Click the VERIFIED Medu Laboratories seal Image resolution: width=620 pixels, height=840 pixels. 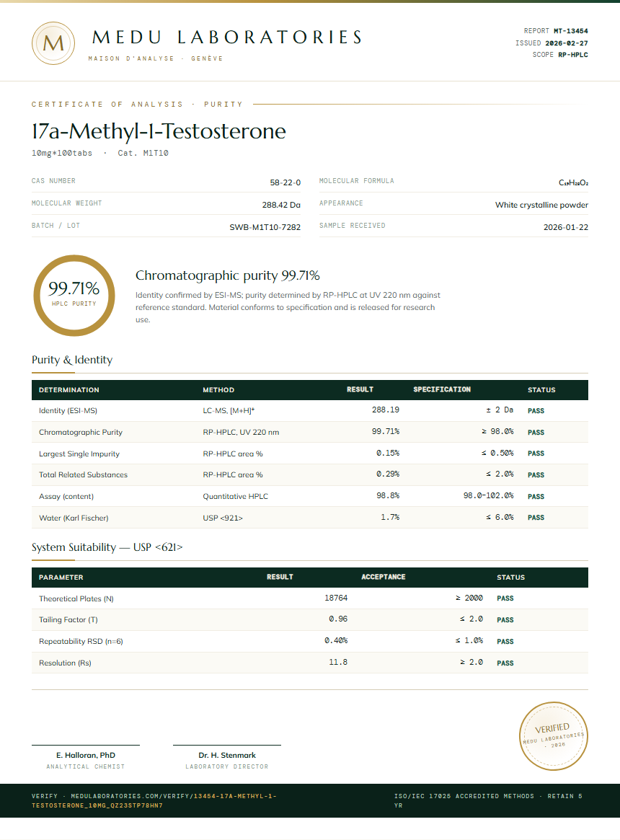[x=554, y=736]
